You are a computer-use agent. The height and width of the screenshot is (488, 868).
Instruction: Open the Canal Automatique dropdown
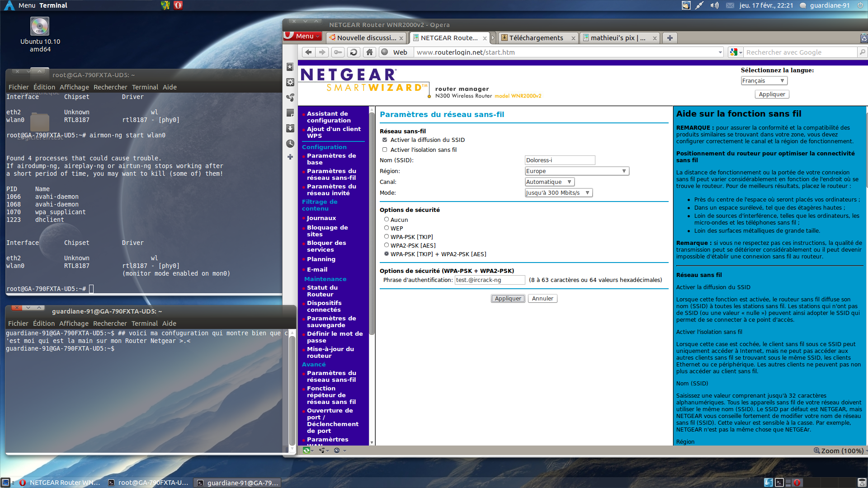pyautogui.click(x=549, y=182)
